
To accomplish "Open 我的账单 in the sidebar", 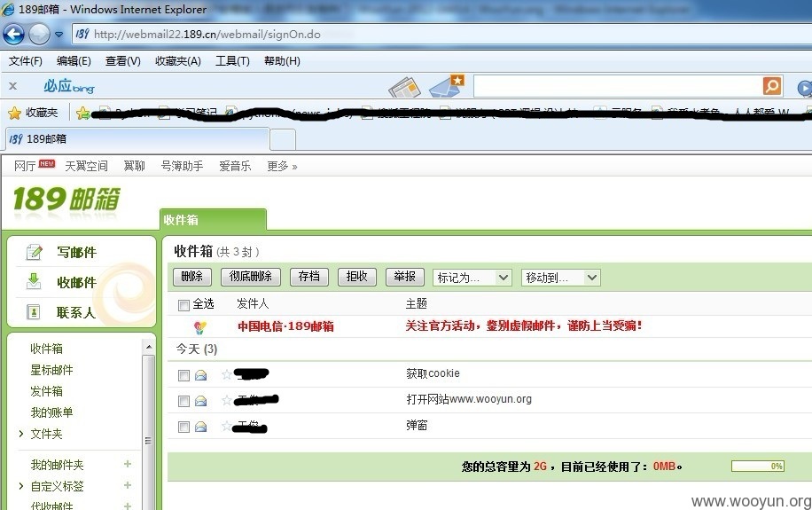I will click(x=51, y=412).
